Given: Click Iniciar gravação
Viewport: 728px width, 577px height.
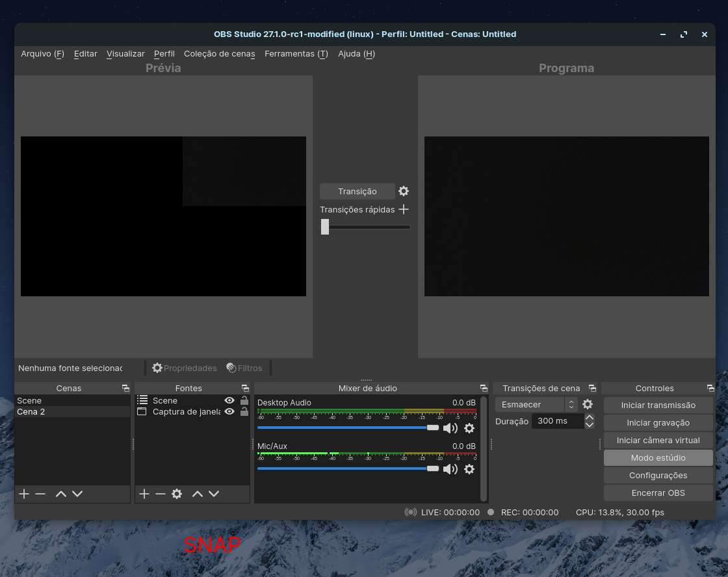Looking at the screenshot, I should point(658,423).
